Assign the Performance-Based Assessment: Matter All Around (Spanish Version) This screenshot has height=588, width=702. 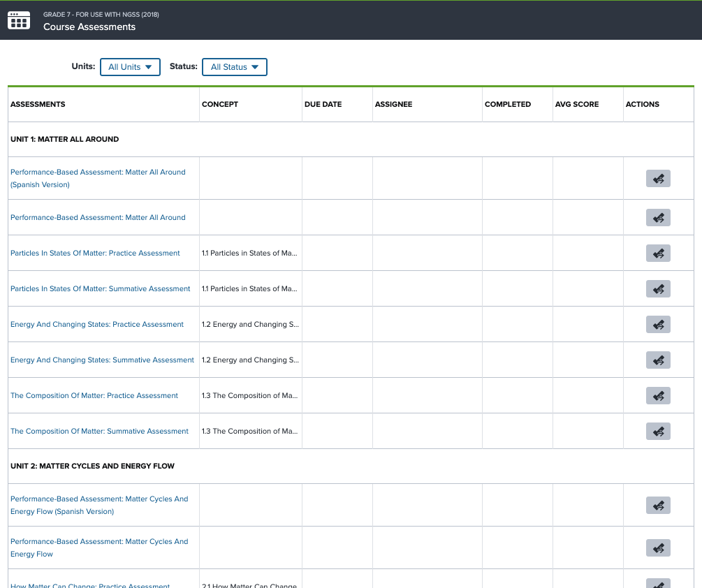658,178
